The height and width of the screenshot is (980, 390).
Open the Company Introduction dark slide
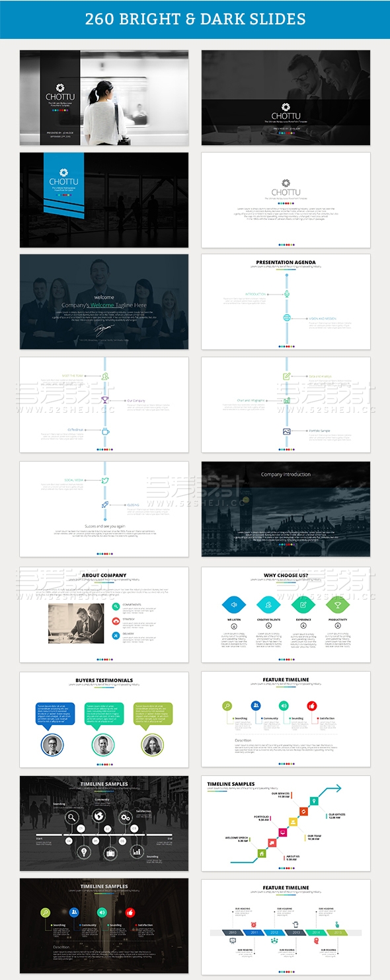[286, 509]
